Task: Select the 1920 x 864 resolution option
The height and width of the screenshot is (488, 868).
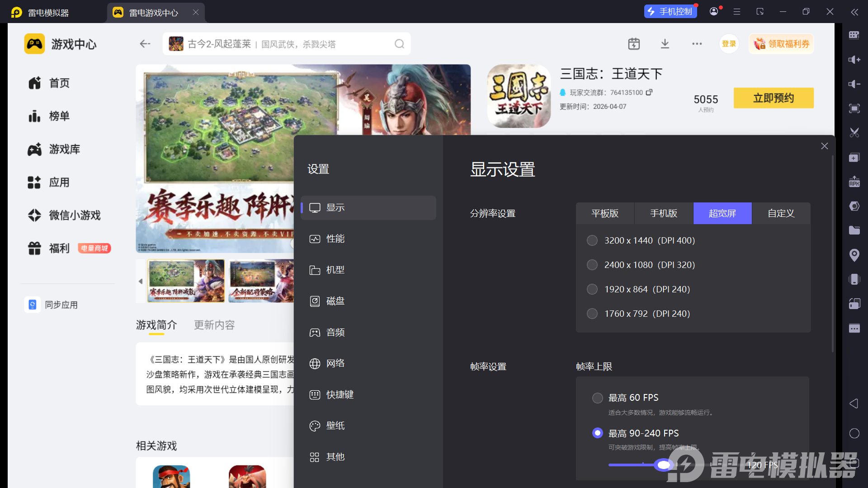Action: click(592, 289)
